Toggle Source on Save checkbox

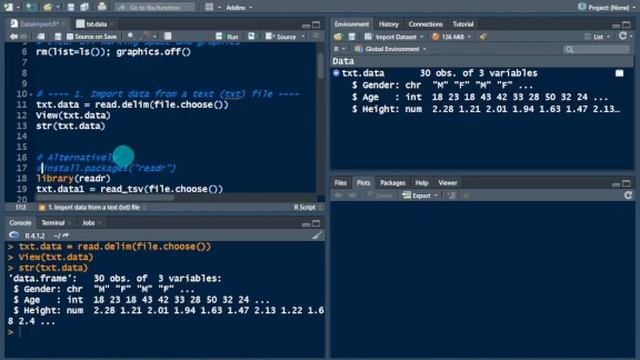(70, 36)
